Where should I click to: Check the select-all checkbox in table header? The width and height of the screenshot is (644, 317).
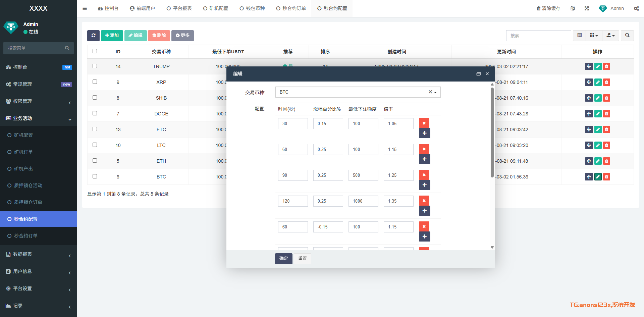click(95, 51)
